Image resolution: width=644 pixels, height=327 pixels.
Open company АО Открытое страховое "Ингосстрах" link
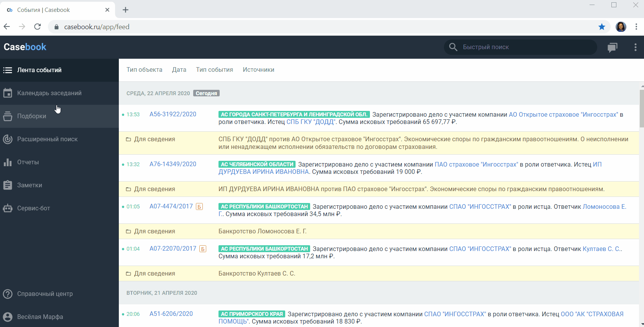pos(563,114)
